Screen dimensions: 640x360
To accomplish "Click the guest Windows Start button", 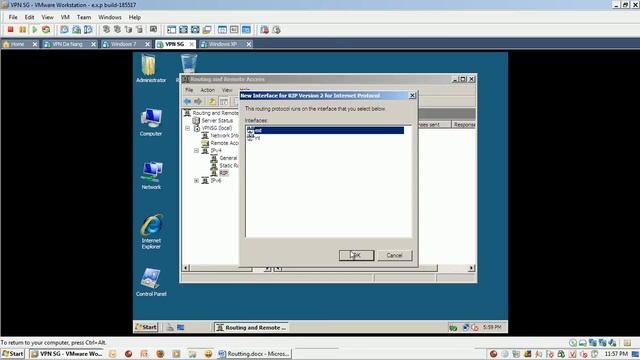I will tap(146, 327).
